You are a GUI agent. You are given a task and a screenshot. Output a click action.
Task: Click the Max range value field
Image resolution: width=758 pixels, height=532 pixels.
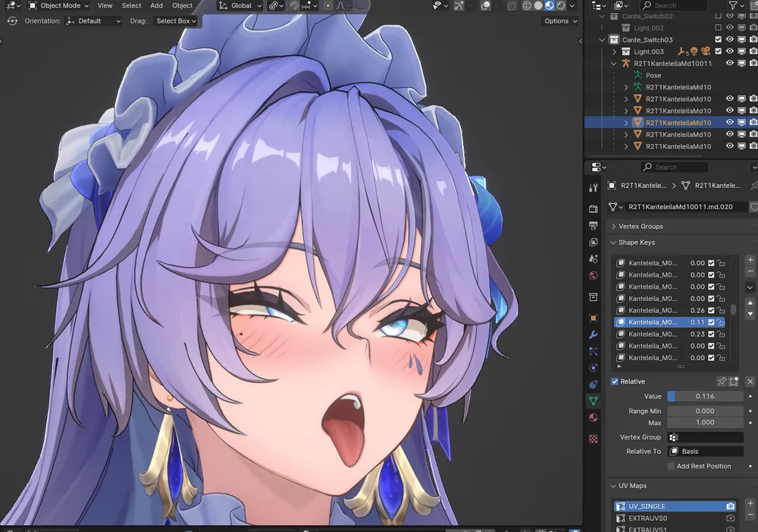coord(705,422)
